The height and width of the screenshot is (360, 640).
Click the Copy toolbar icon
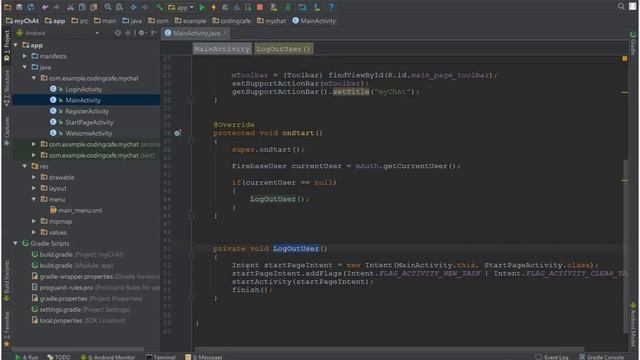click(82, 7)
